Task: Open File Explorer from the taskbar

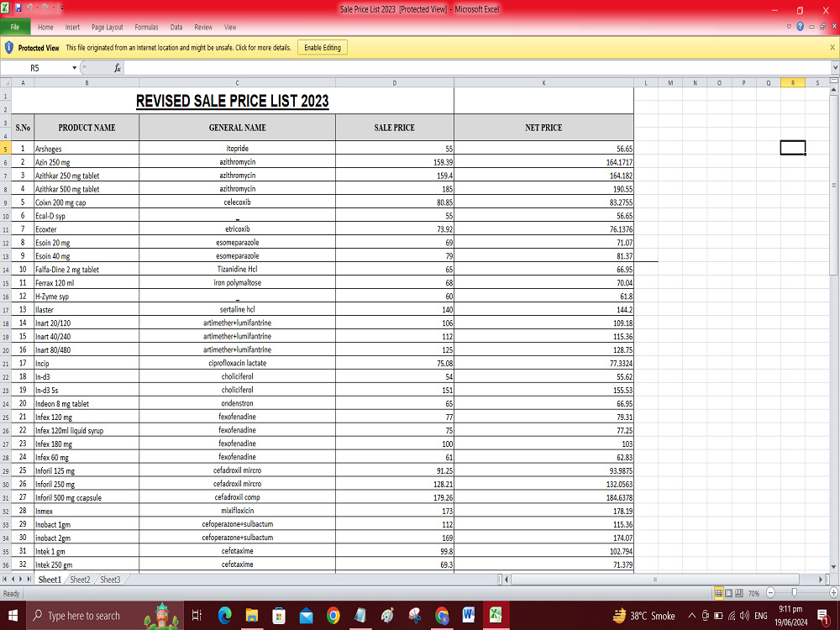Action: 252,616
